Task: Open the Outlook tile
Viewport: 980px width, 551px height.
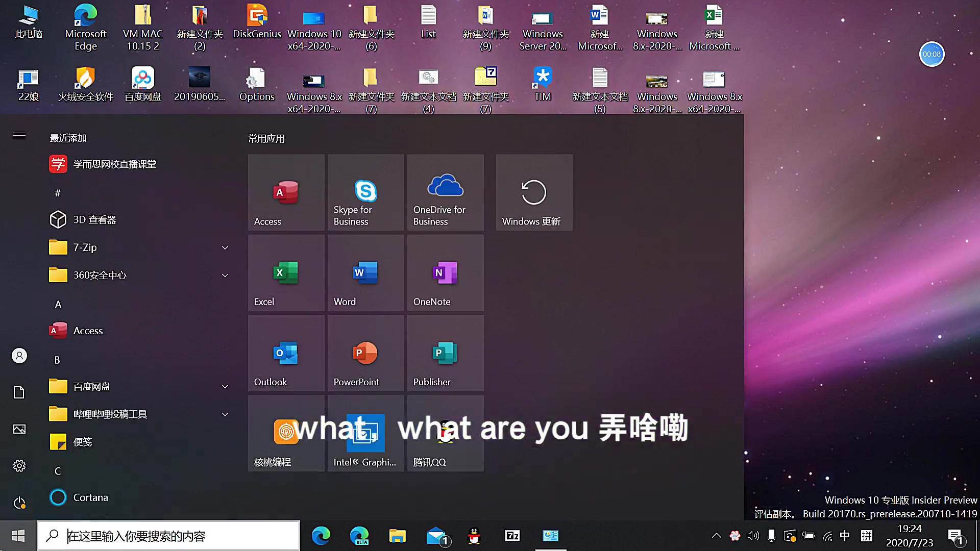Action: coord(286,353)
